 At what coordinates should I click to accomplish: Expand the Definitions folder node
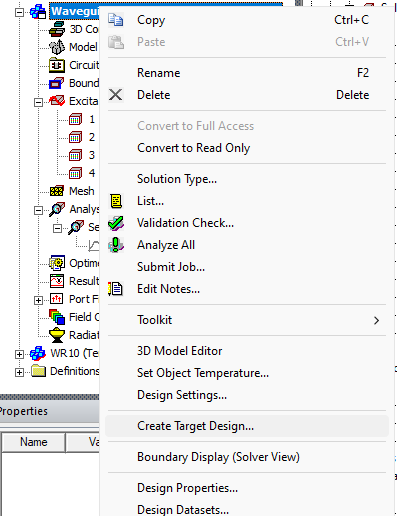pyautogui.click(x=19, y=372)
